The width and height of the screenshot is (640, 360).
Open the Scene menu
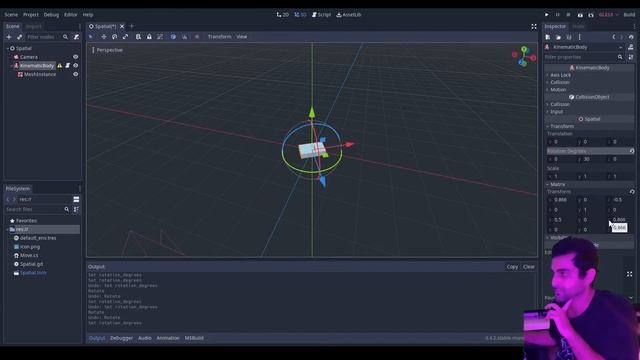tap(11, 15)
